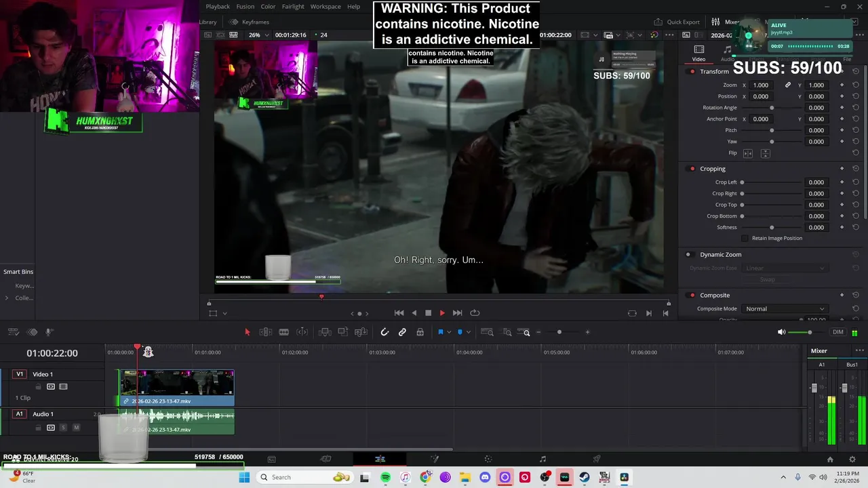Screen dimensions: 868x488
Task: Open the Fairlight menu
Action: 293,7
